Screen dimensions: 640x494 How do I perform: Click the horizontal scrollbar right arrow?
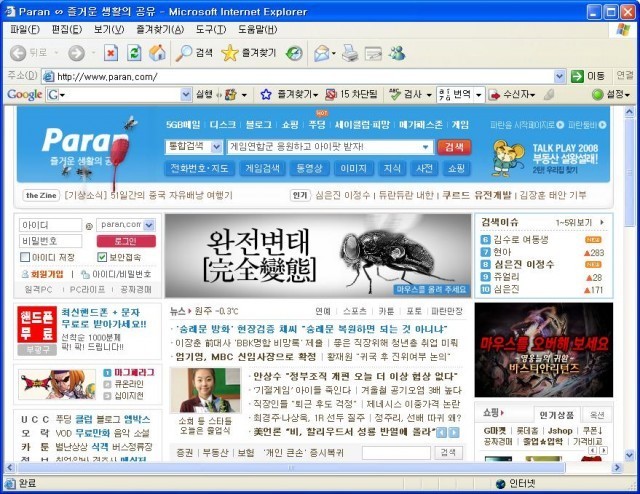617,467
